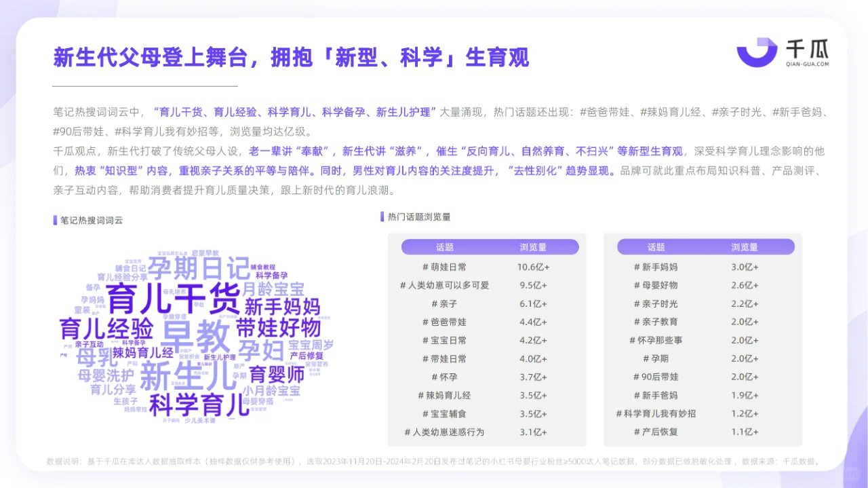Click word cloud term 宝宝周岁

click(311, 343)
